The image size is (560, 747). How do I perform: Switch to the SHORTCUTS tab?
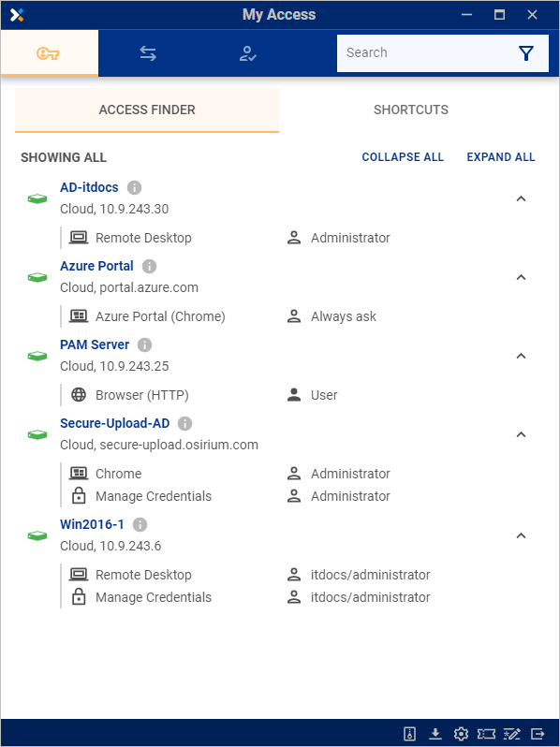[411, 110]
